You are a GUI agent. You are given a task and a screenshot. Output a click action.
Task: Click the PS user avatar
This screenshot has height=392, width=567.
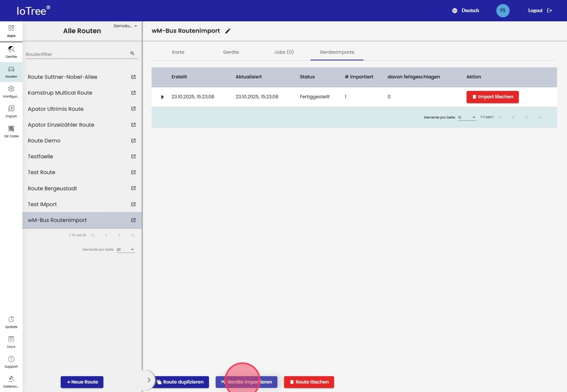pyautogui.click(x=502, y=11)
